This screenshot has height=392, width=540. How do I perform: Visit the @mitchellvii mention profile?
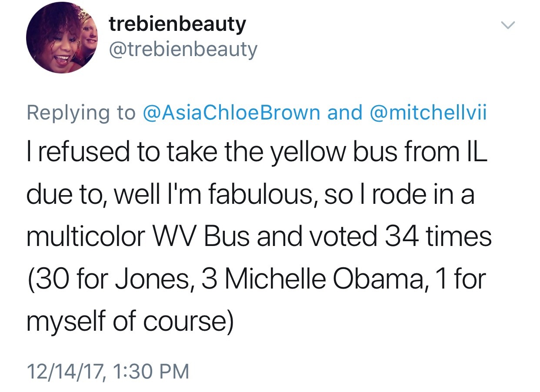pyautogui.click(x=428, y=113)
